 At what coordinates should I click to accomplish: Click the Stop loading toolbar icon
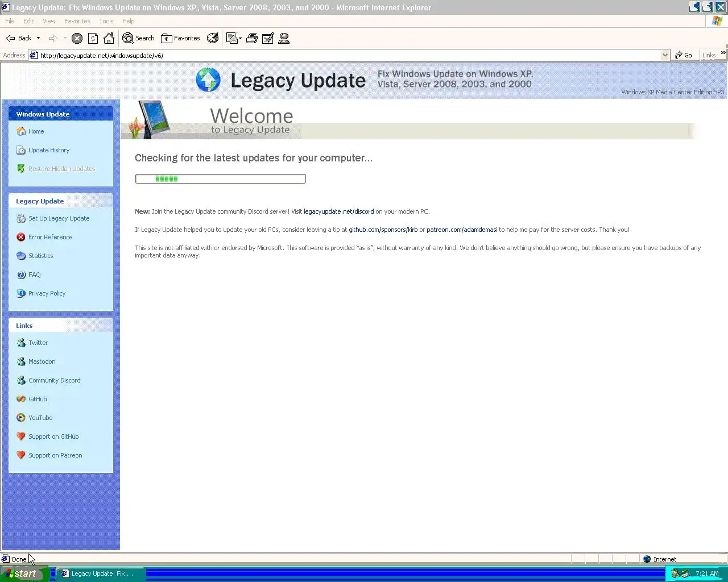click(77, 38)
